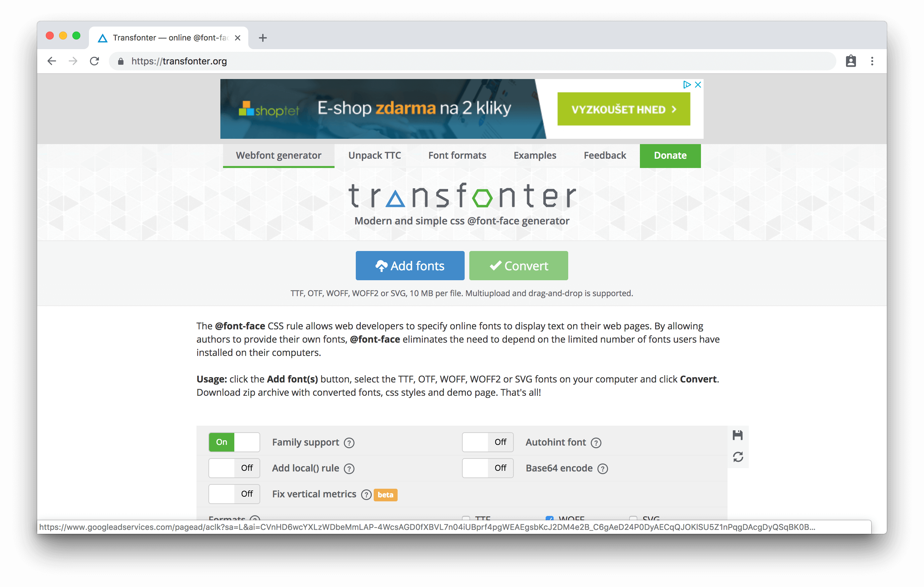Click the Convert button
The width and height of the screenshot is (924, 587).
point(518,266)
